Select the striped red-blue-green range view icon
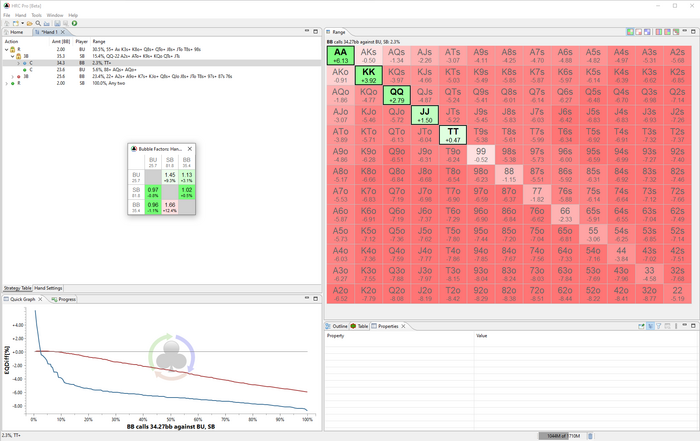 pyautogui.click(x=659, y=32)
